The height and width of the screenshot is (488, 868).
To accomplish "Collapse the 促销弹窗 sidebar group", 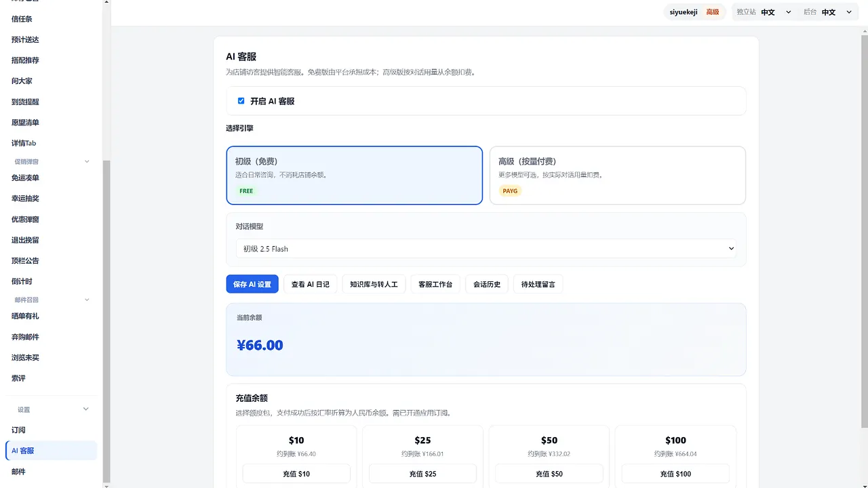I will pyautogui.click(x=52, y=161).
